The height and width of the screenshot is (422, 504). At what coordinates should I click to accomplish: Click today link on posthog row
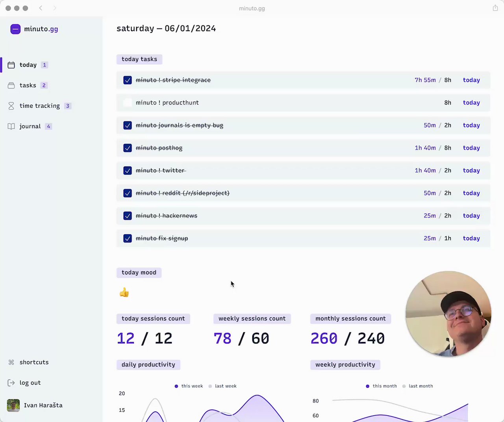click(x=471, y=148)
